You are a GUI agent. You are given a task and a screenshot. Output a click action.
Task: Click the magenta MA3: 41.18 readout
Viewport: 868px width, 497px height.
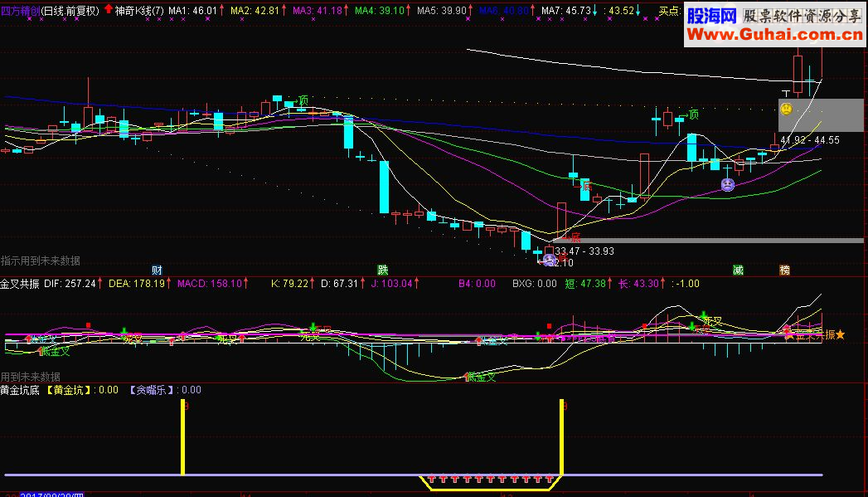(x=318, y=11)
